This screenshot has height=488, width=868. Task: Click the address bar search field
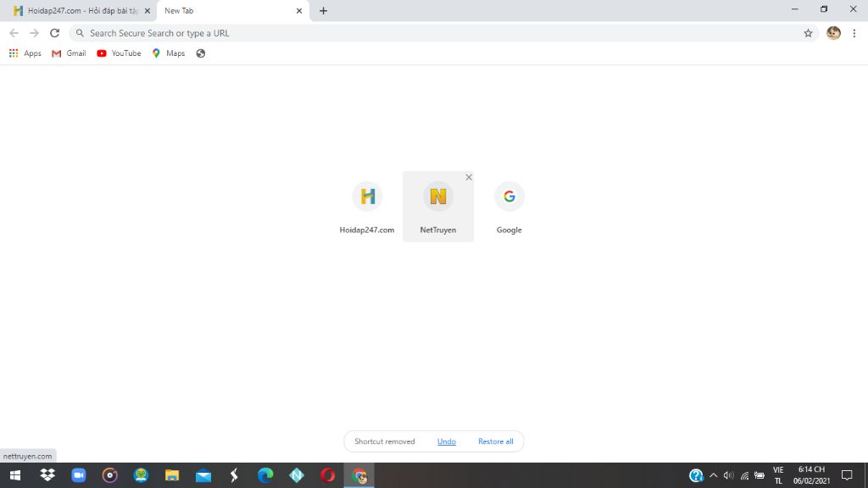[x=442, y=33]
